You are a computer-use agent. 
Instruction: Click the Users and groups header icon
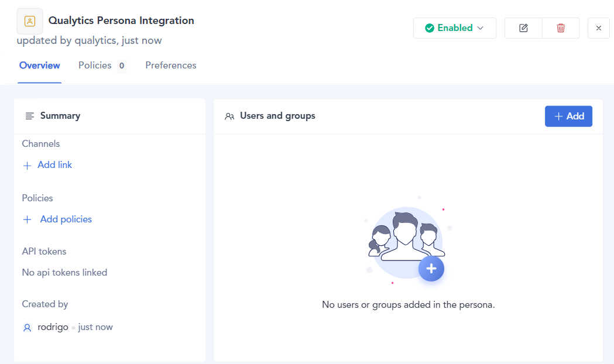point(229,116)
